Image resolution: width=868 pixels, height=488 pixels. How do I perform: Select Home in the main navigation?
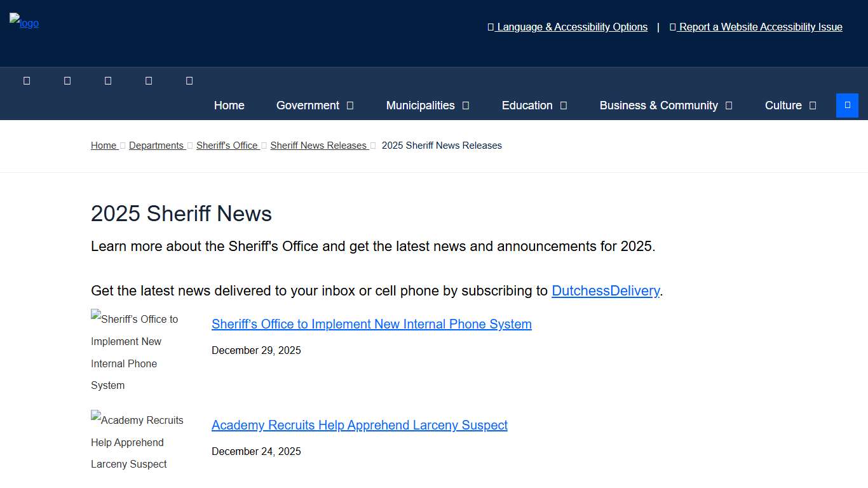click(x=229, y=105)
